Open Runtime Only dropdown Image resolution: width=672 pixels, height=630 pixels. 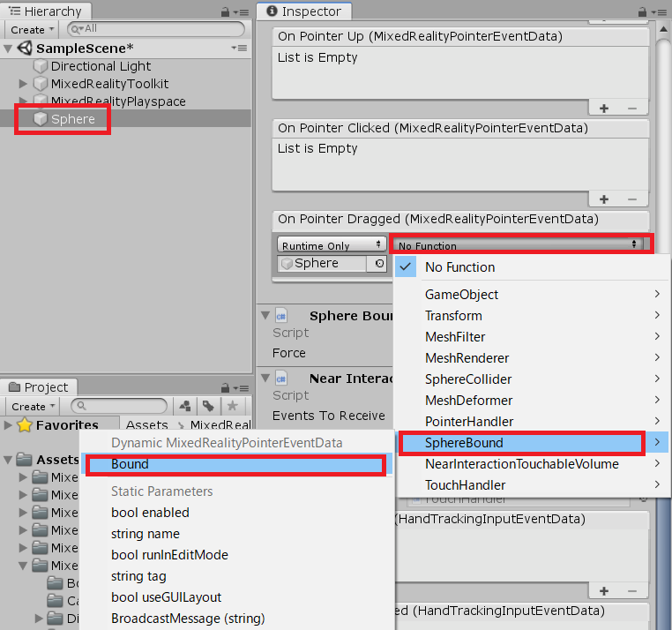332,245
